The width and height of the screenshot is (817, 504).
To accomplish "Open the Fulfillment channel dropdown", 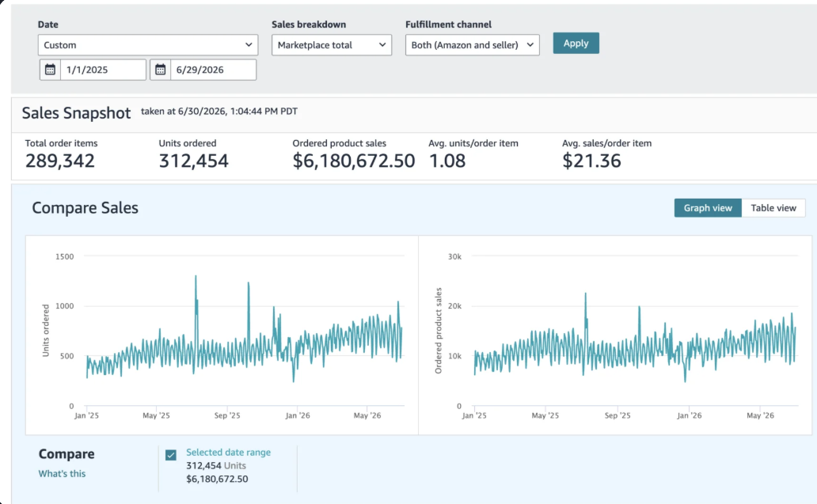I will tap(472, 45).
